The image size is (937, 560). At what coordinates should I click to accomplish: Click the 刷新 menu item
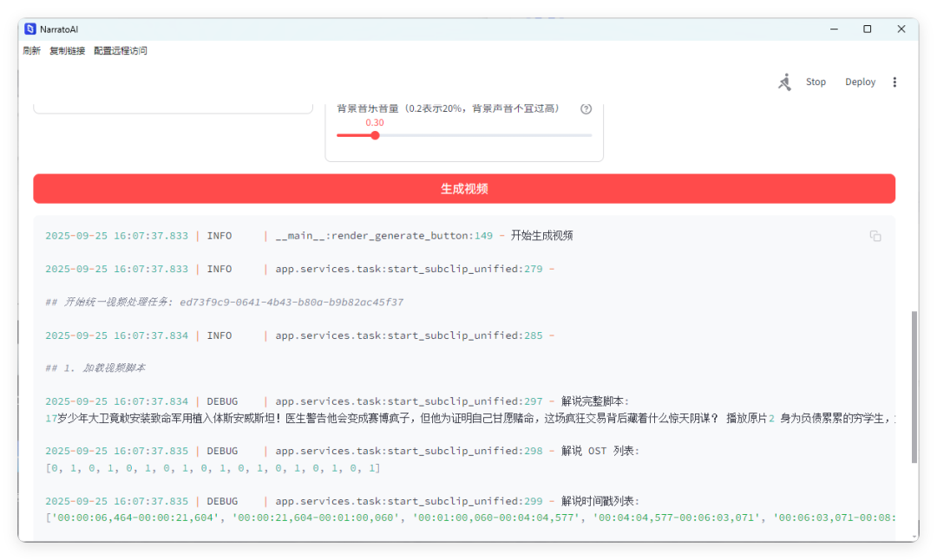tap(32, 51)
